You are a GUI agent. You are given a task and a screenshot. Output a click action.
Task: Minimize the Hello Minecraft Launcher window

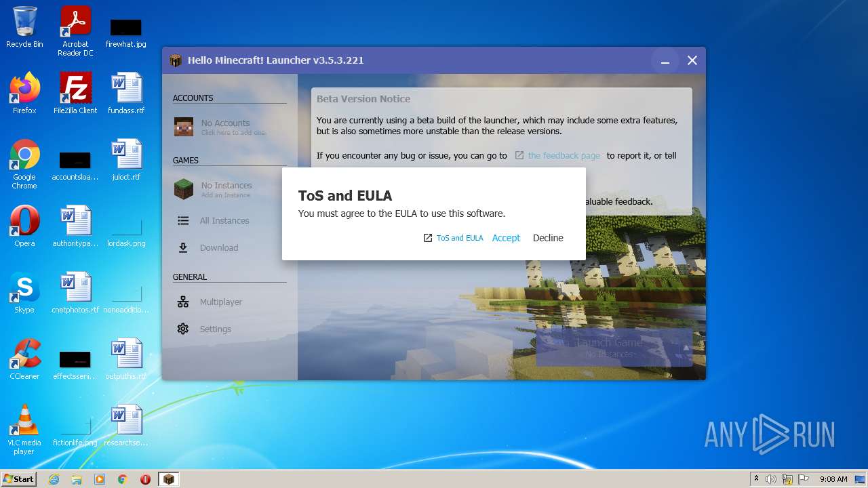point(665,60)
